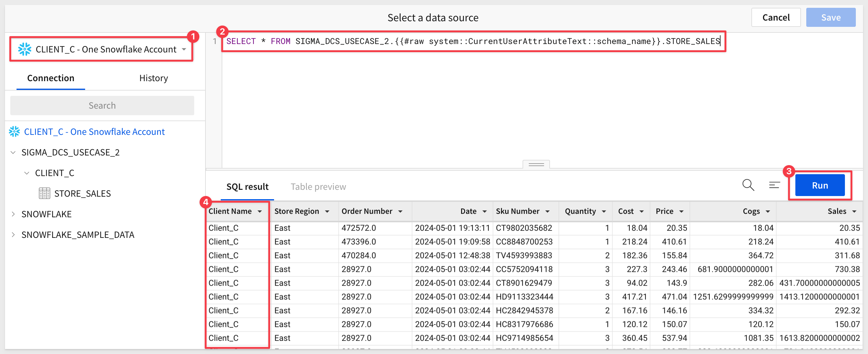The height and width of the screenshot is (354, 868).
Task: Click the Snowflake icon beside the CLIENT_C tree link
Action: pos(14,132)
